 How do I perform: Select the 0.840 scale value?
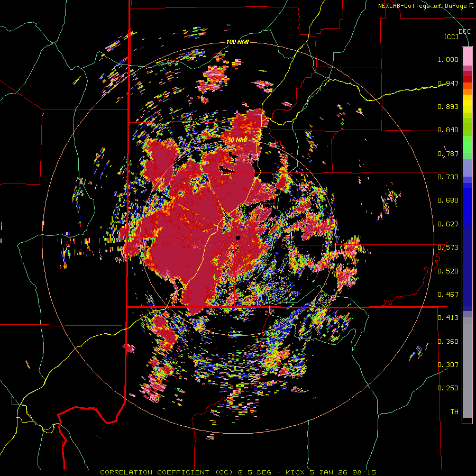pos(448,130)
